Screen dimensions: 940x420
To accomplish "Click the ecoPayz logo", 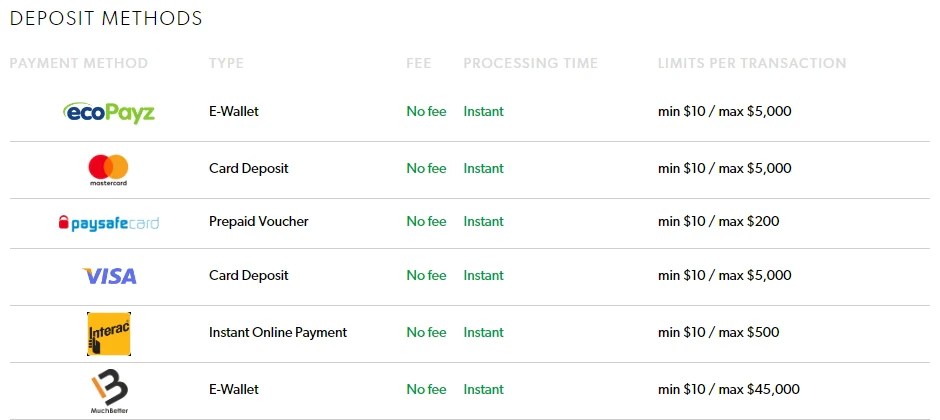I will (109, 112).
